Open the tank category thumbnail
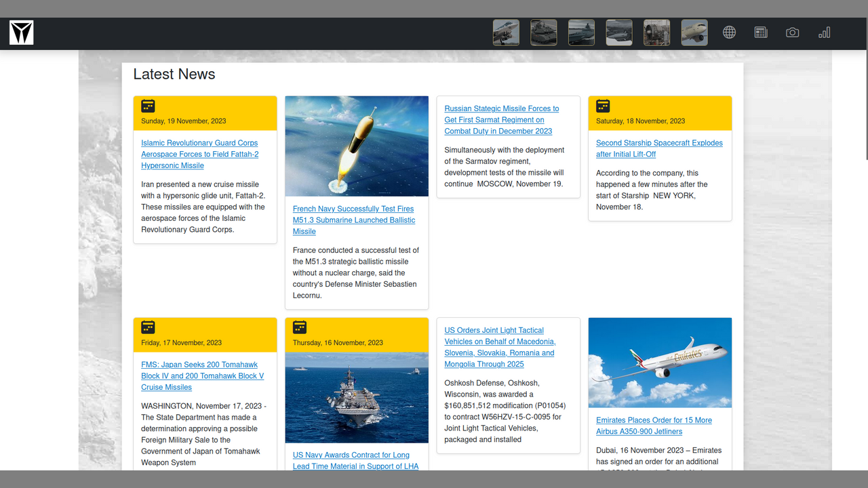The width and height of the screenshot is (868, 488). (x=544, y=33)
